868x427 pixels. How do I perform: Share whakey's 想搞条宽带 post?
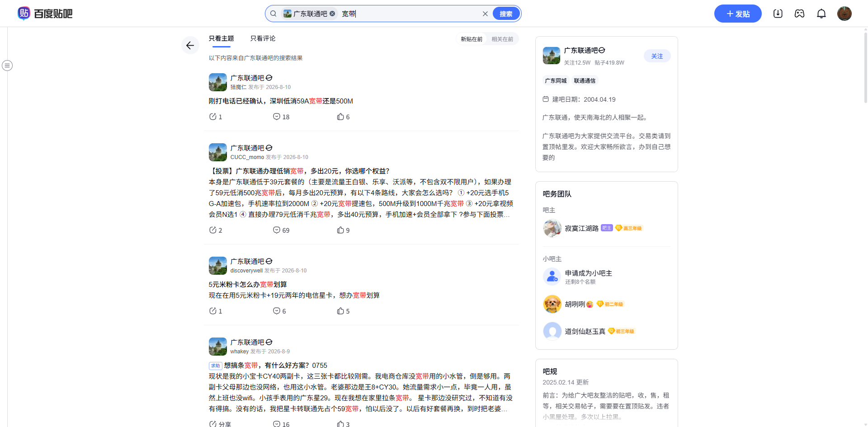220,424
